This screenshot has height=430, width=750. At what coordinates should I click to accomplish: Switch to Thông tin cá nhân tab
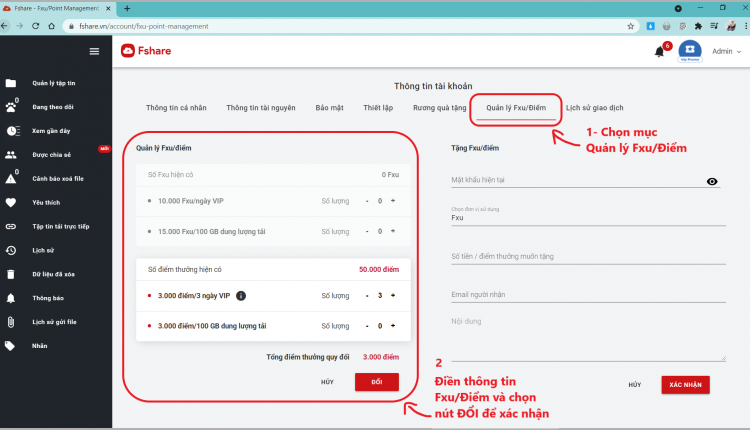[x=176, y=108]
